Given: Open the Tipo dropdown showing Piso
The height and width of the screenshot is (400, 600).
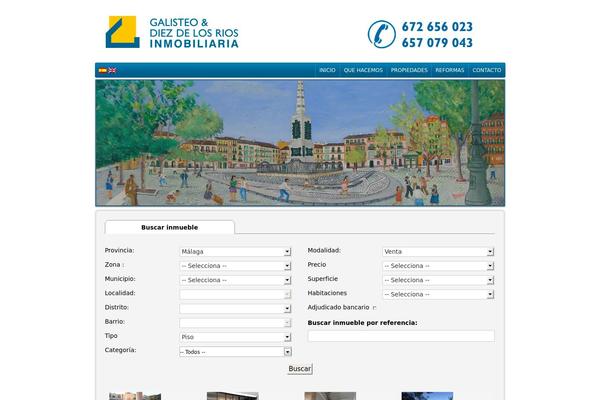Looking at the screenshot, I should click(x=235, y=337).
